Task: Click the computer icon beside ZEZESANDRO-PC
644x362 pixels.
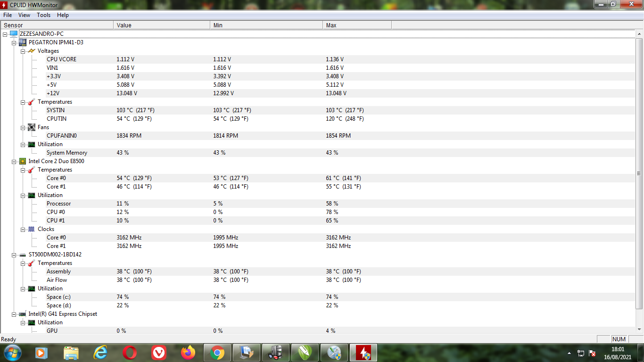Action: (14, 34)
